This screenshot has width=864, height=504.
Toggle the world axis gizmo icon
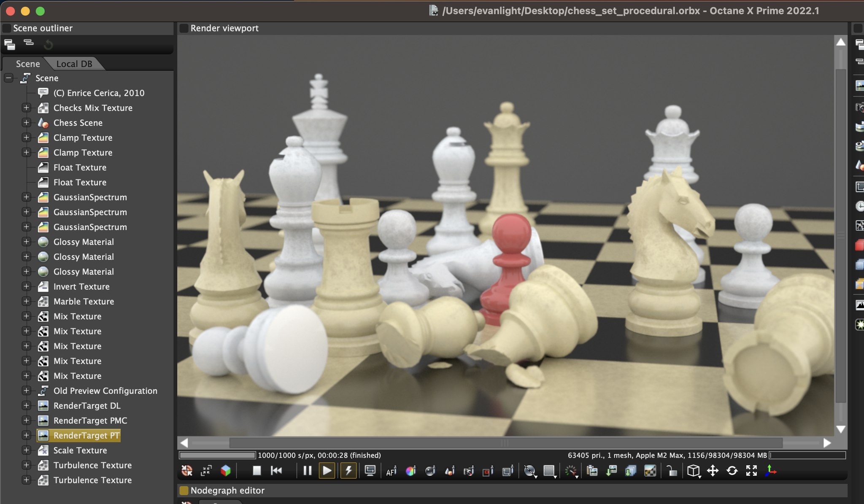click(771, 471)
